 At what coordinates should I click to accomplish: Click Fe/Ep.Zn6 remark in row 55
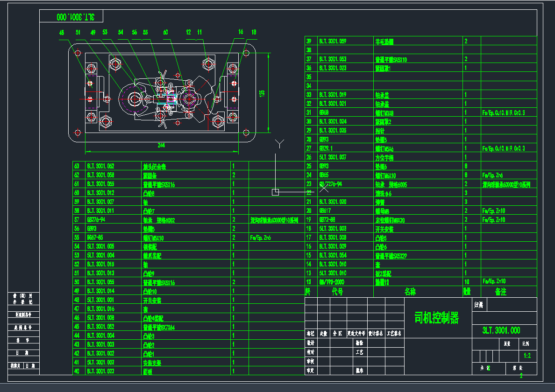point(261,238)
